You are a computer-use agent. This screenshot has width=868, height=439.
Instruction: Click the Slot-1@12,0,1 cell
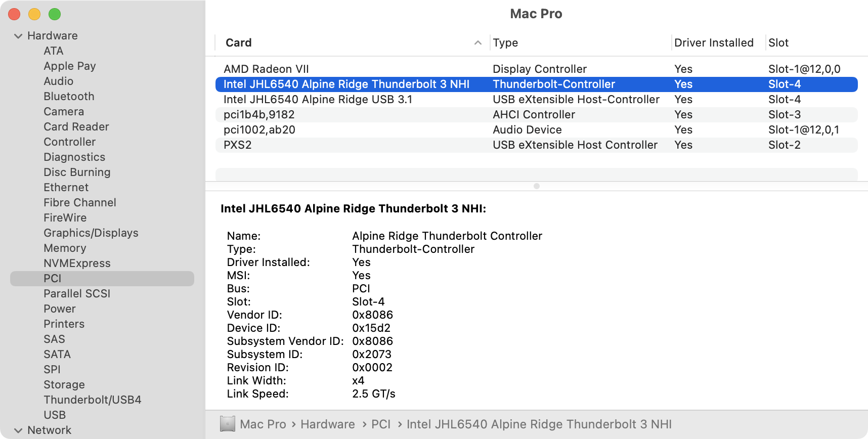click(804, 130)
